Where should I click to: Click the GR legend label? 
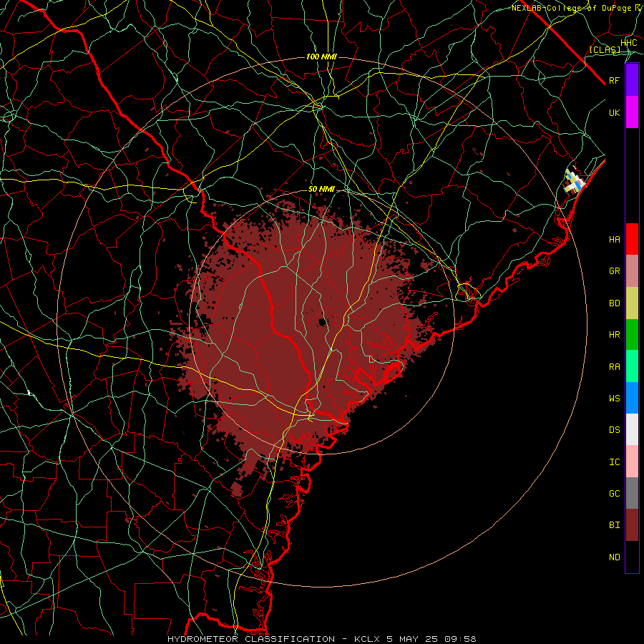coord(615,271)
